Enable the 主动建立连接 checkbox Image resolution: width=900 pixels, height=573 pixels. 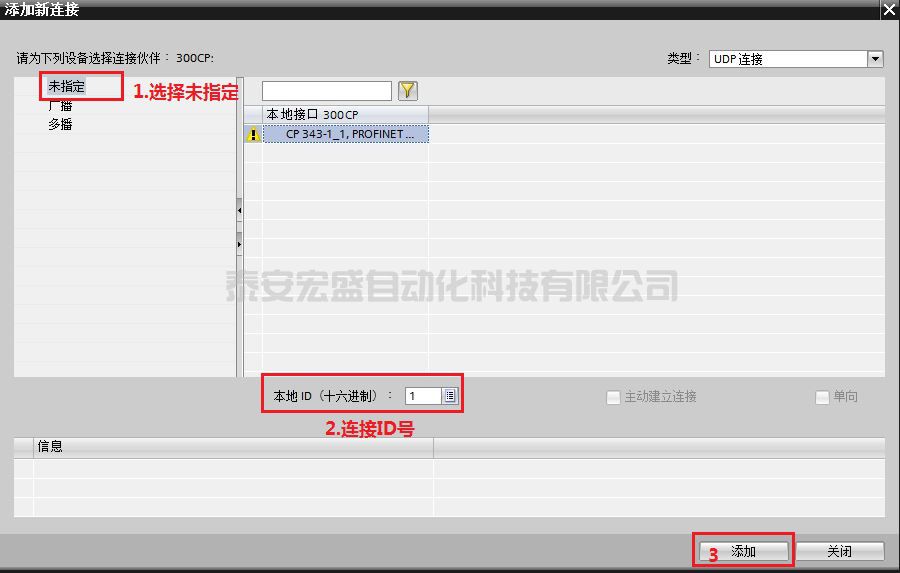coord(613,397)
